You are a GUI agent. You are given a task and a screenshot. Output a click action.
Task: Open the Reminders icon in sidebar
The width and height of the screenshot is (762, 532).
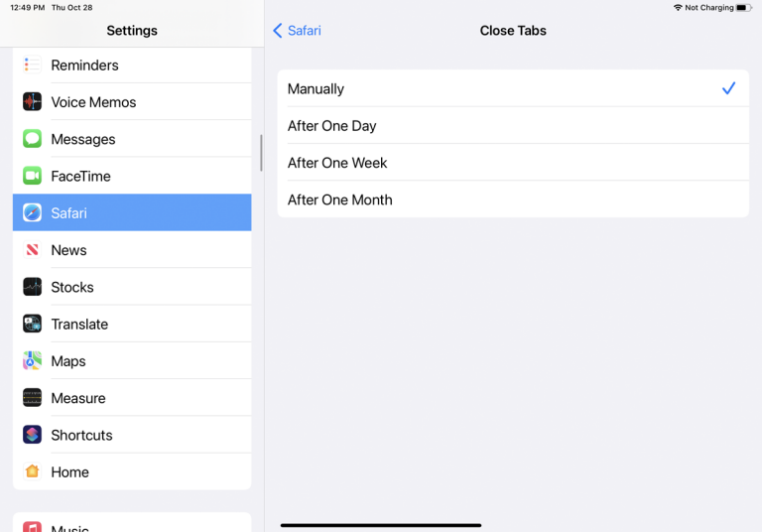tap(33, 66)
